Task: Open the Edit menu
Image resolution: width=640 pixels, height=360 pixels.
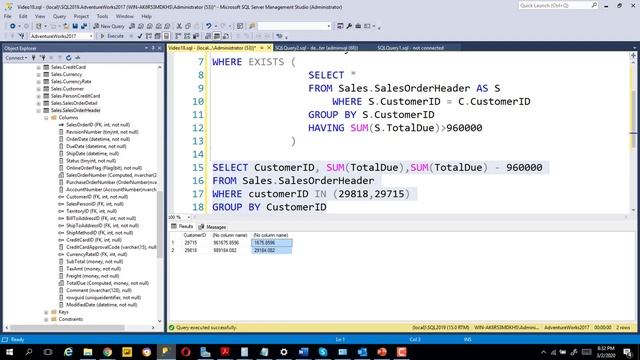Action: pos(23,16)
